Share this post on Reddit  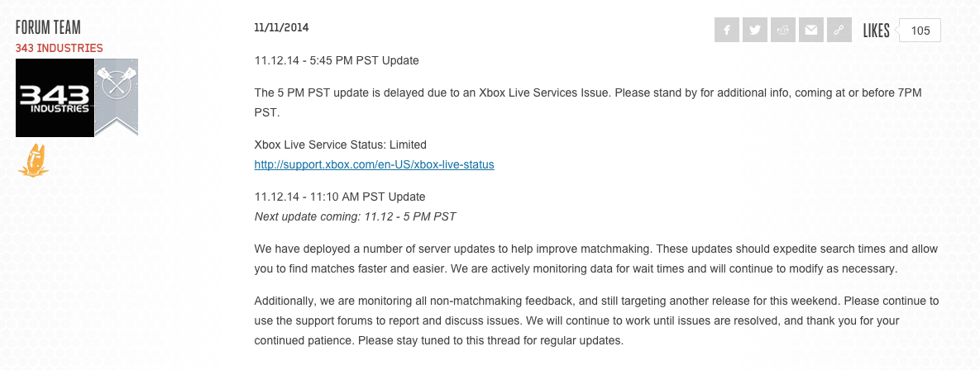click(x=782, y=31)
